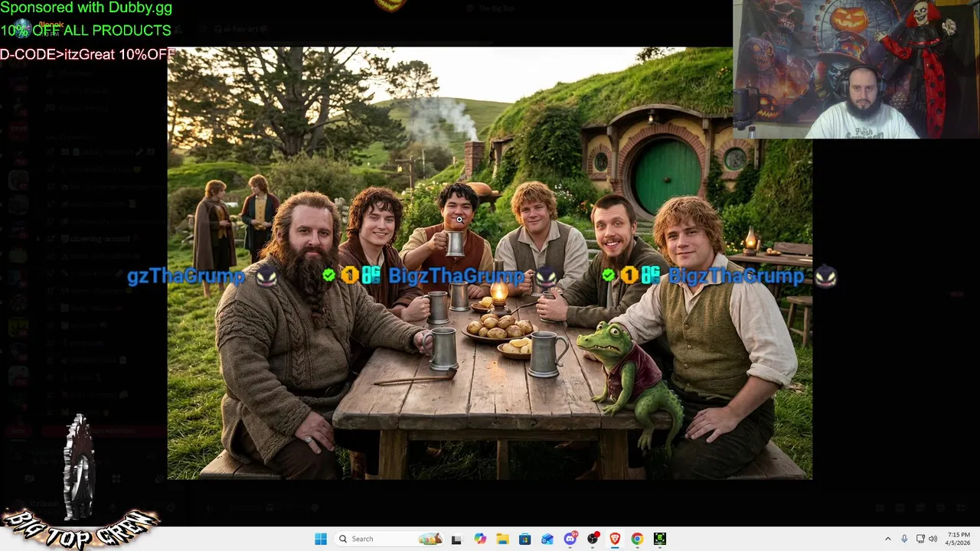Open the Windows Start menu
The height and width of the screenshot is (551, 980).
point(321,539)
